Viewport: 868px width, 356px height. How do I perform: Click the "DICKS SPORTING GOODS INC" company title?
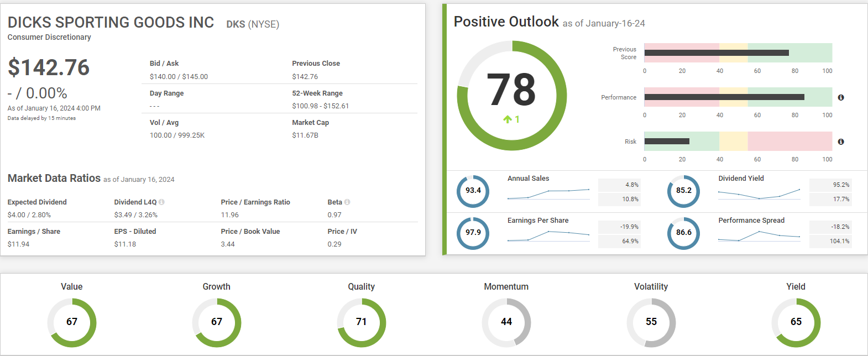click(111, 22)
